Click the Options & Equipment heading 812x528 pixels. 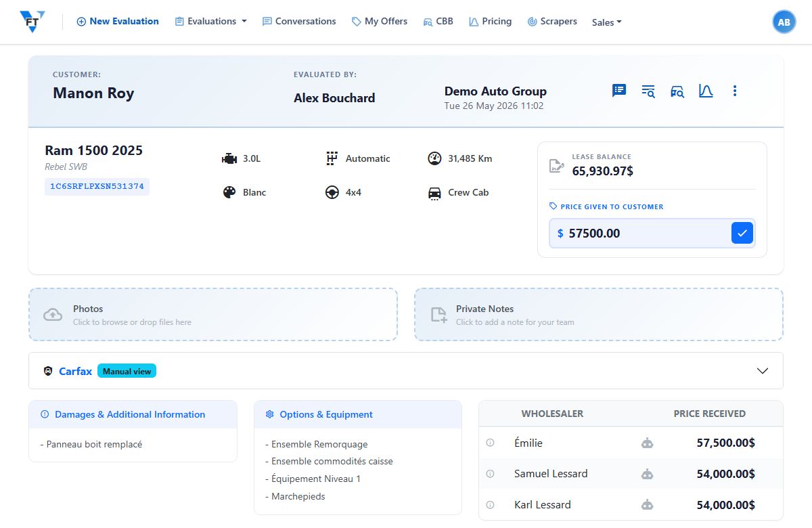[326, 414]
